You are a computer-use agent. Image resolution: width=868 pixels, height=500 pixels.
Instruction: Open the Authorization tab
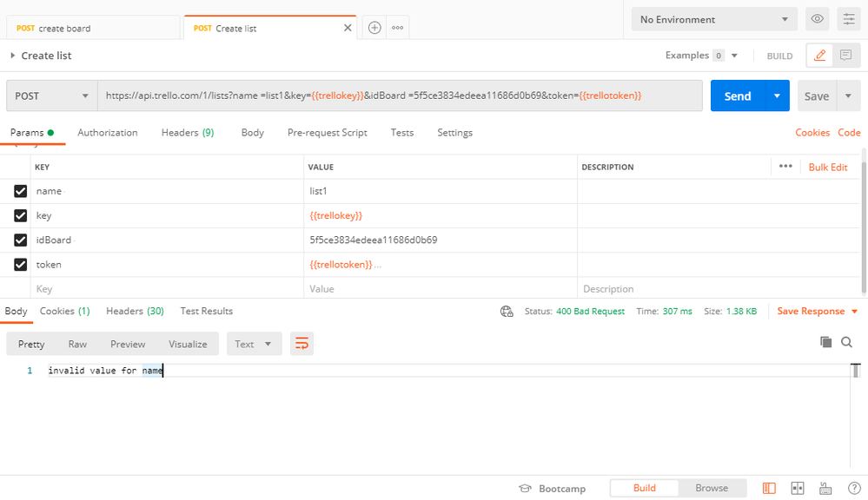click(x=108, y=133)
